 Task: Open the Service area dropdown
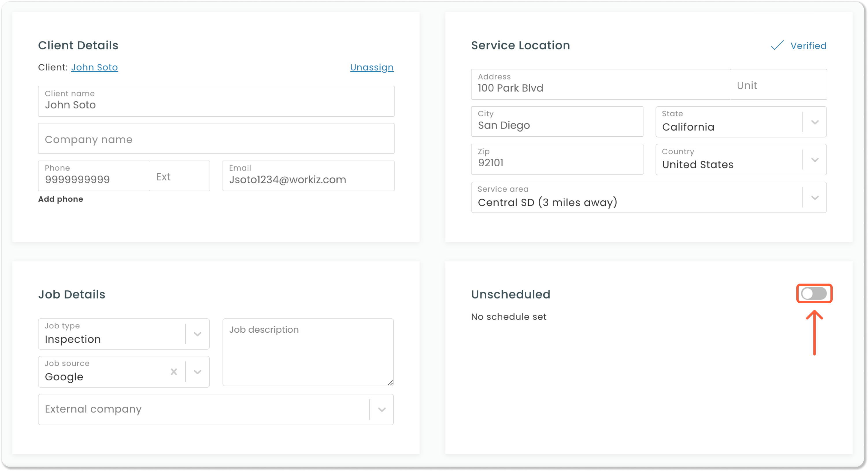[x=815, y=198]
